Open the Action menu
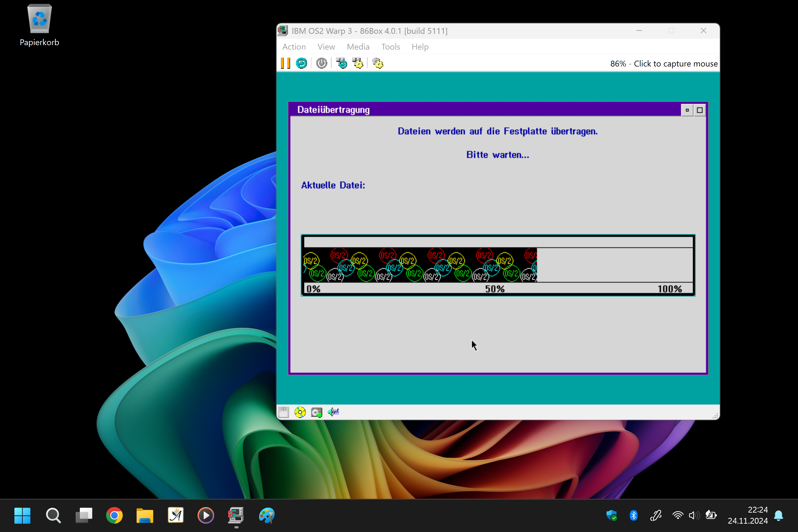 coord(294,47)
